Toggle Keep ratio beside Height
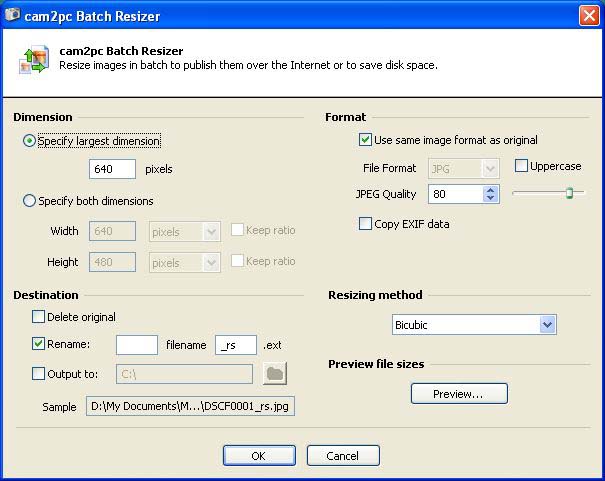This screenshot has width=605, height=481. click(237, 261)
